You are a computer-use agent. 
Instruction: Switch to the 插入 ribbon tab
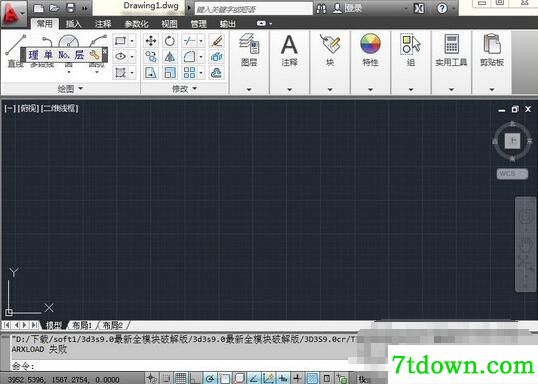(x=73, y=24)
